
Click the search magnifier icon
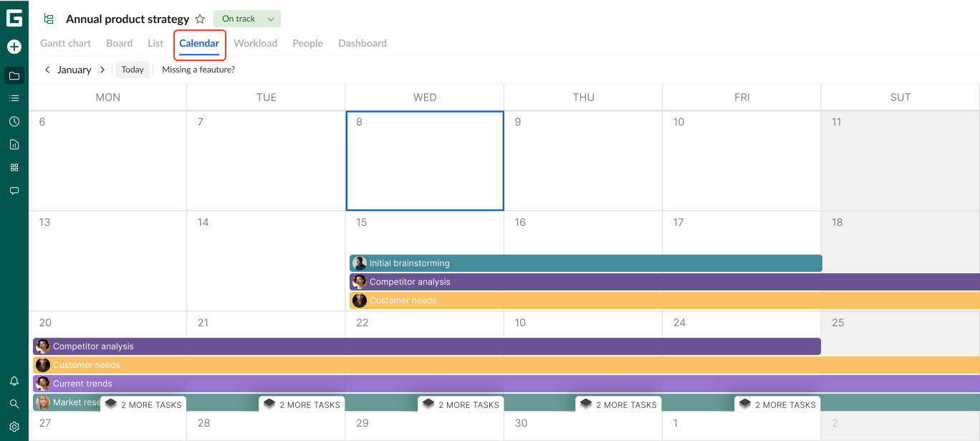point(14,404)
